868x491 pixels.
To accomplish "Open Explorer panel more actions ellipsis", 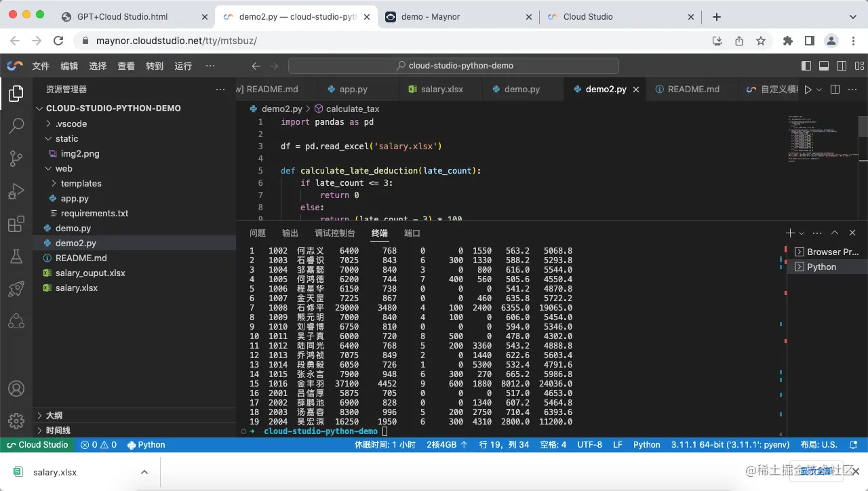I will pos(220,90).
